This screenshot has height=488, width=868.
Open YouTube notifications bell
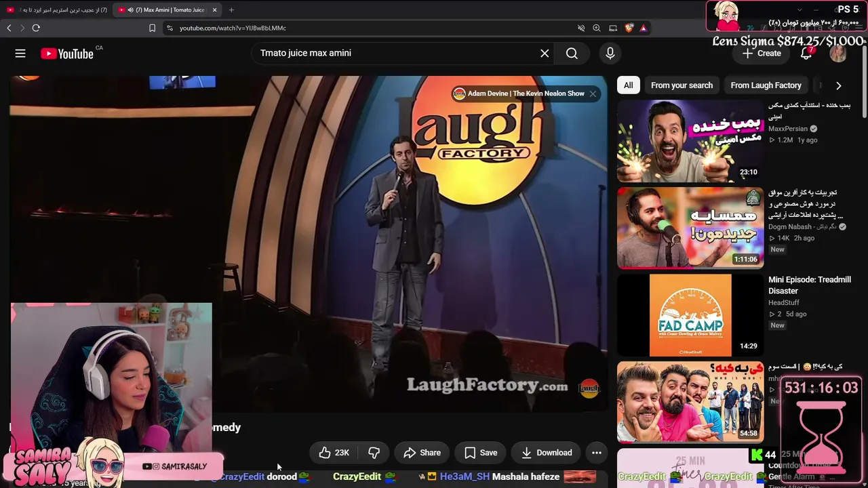pyautogui.click(x=806, y=54)
